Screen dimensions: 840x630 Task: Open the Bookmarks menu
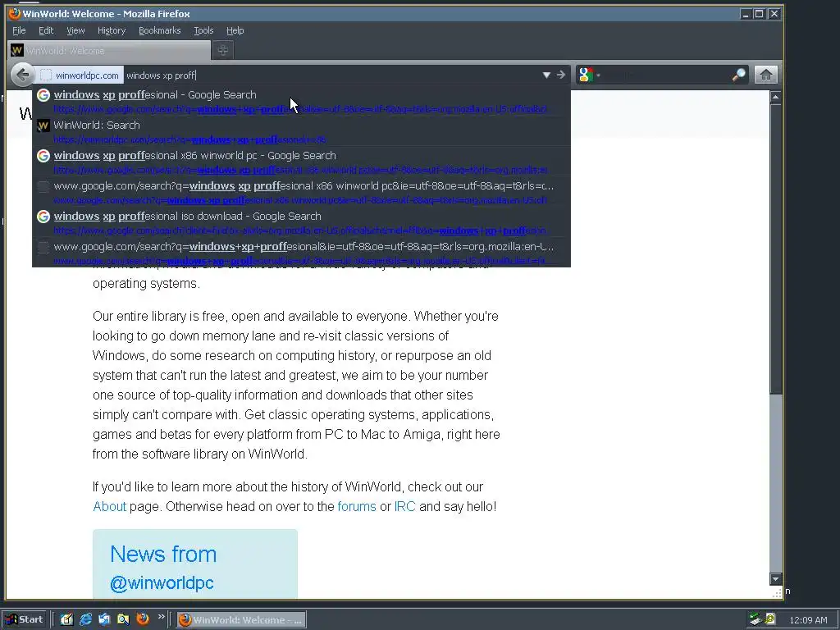pos(160,30)
